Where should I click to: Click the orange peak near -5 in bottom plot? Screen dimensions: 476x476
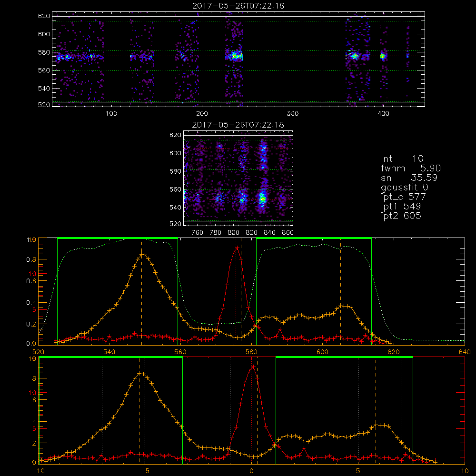(x=140, y=373)
